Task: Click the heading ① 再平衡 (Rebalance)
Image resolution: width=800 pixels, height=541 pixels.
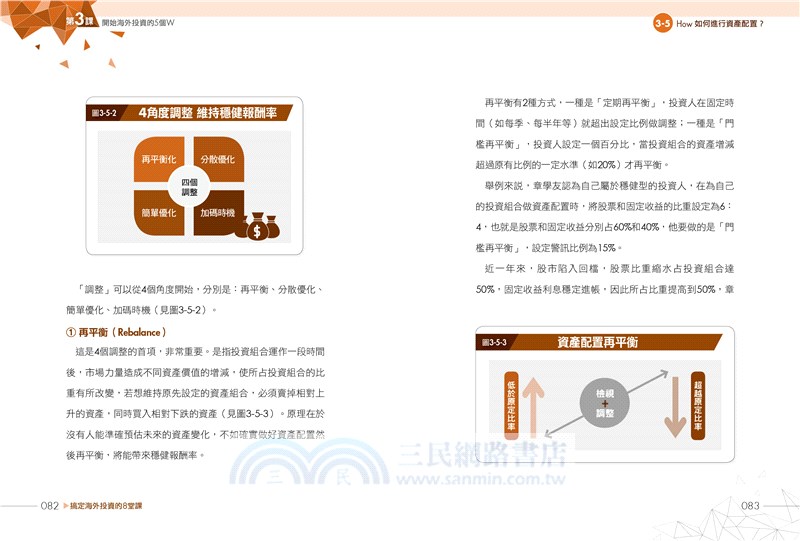Action: coord(116,332)
